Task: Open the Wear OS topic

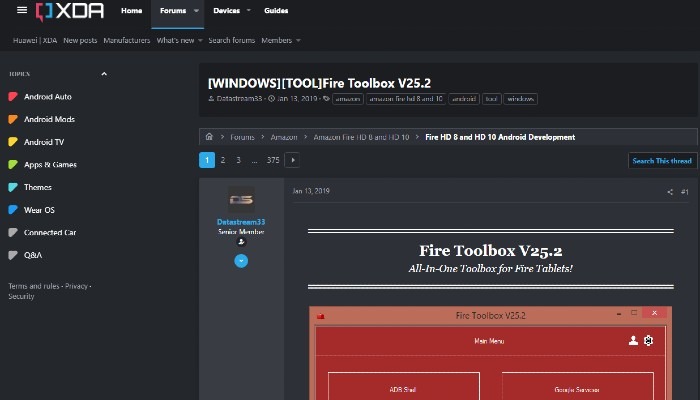Action: click(x=39, y=210)
